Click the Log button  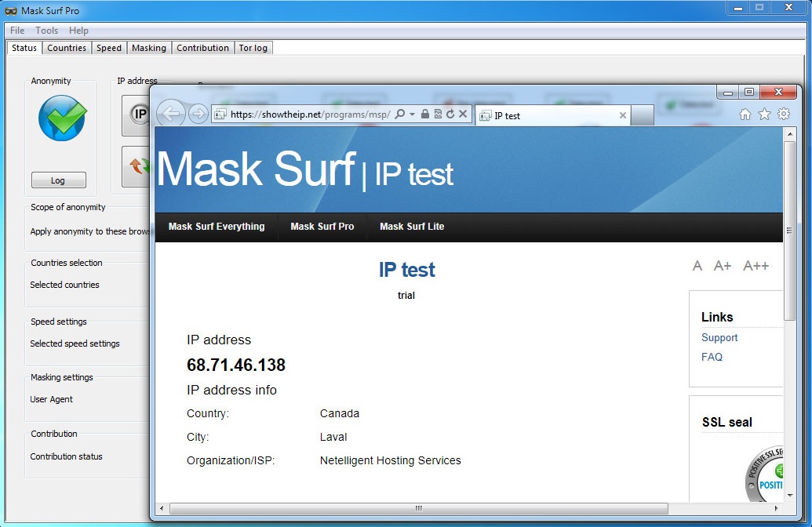(59, 180)
